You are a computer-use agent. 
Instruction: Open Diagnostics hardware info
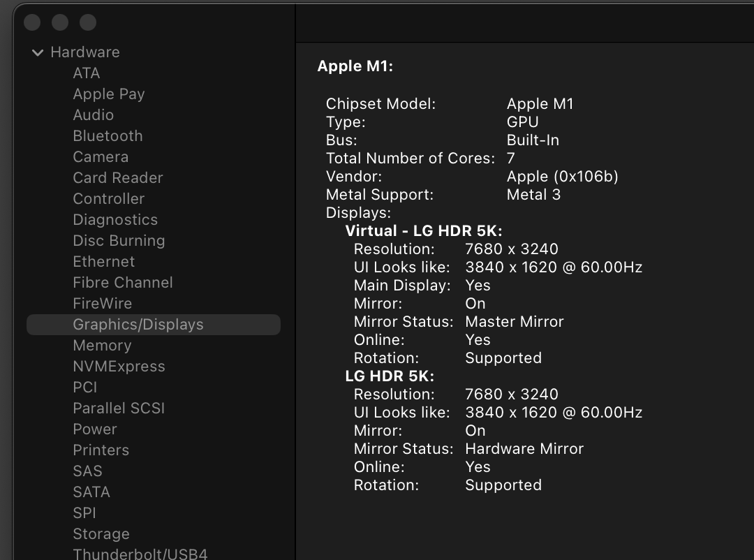[x=115, y=220]
